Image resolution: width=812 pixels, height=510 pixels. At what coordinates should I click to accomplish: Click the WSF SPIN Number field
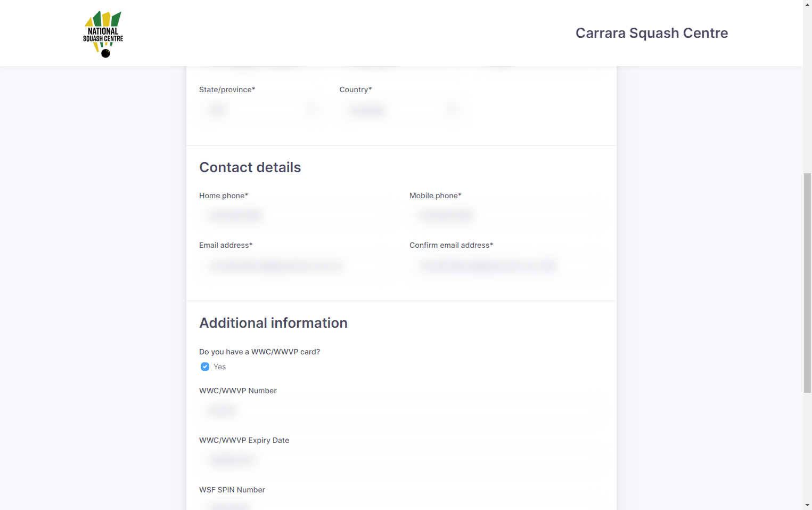click(x=401, y=505)
